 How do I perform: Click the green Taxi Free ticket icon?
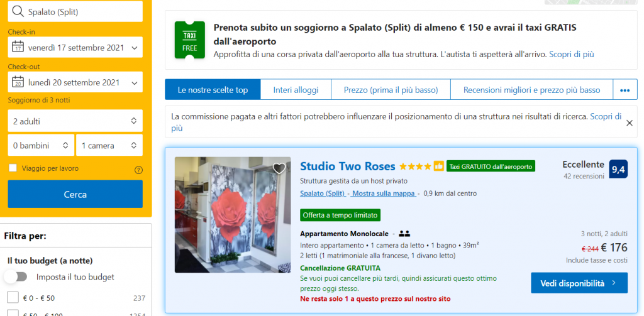click(189, 40)
